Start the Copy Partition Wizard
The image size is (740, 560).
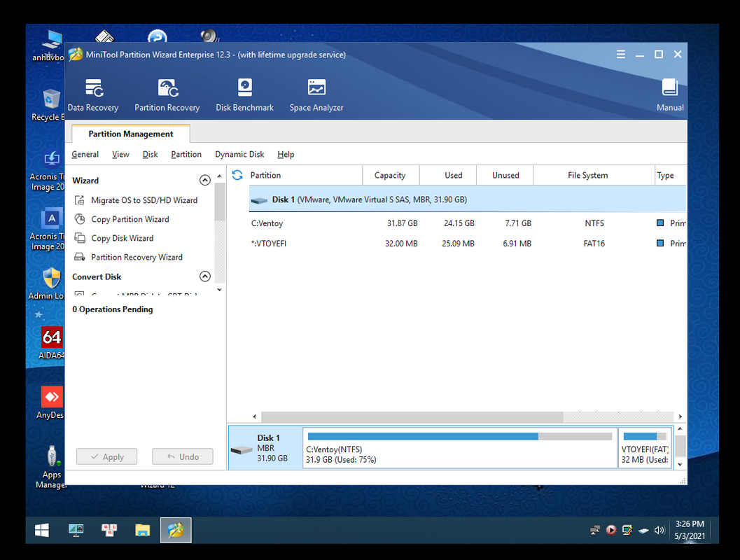click(x=123, y=219)
